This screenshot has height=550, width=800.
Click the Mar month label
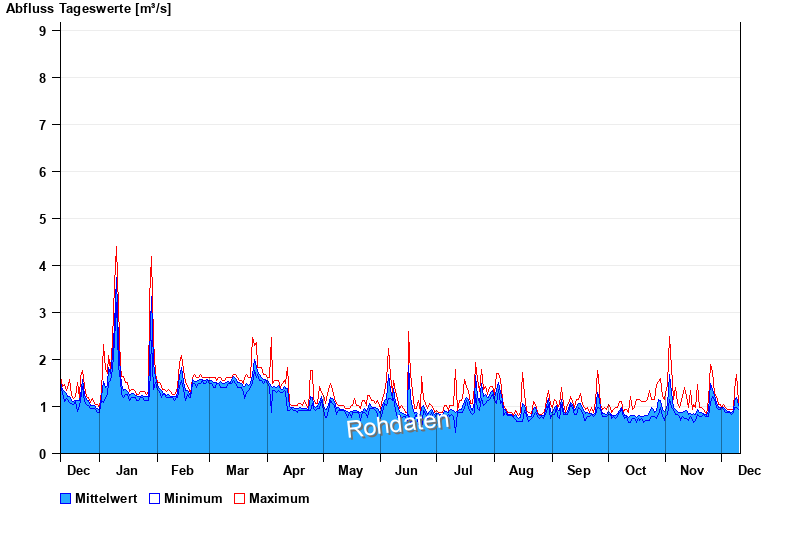click(x=237, y=470)
